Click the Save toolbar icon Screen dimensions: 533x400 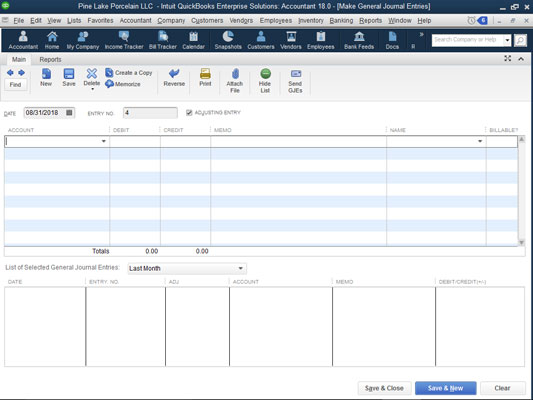click(x=69, y=77)
